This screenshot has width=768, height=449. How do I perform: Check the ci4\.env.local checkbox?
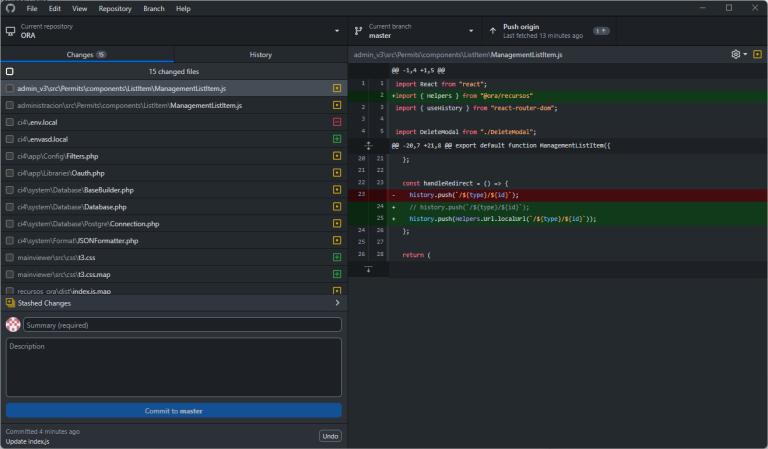(10, 122)
